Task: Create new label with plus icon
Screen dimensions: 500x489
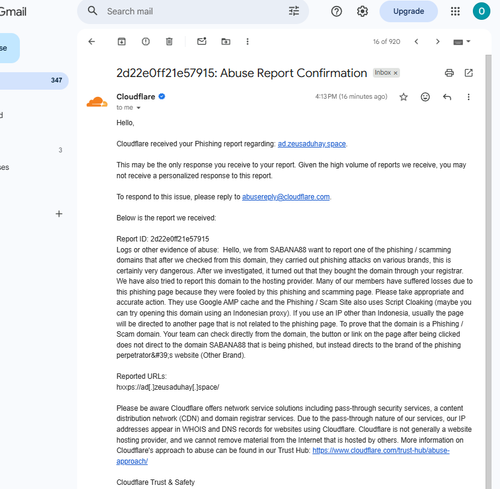Action: click(59, 214)
